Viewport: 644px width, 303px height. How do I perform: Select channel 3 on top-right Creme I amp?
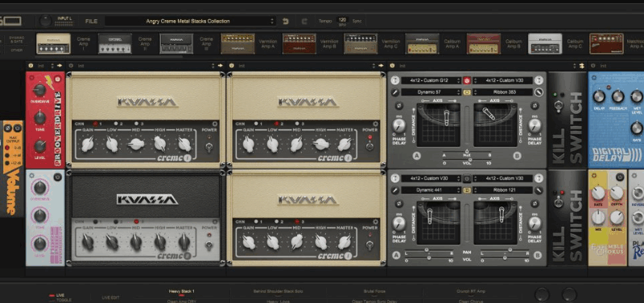pos(297,124)
